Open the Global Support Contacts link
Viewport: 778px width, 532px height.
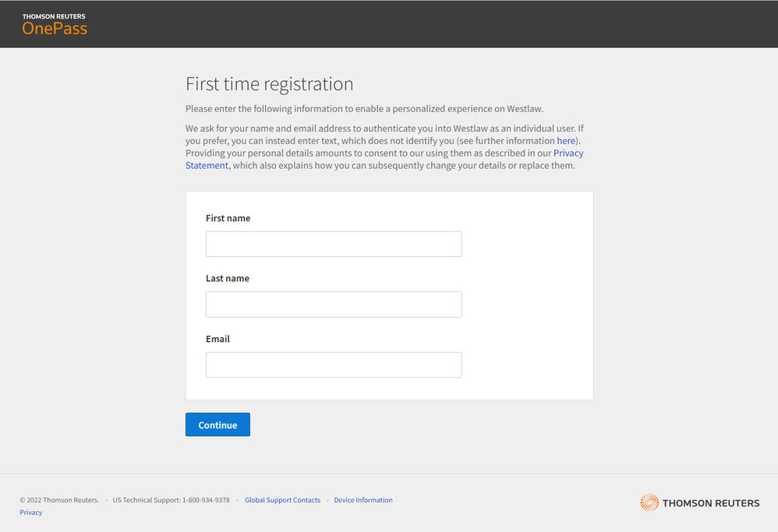282,500
